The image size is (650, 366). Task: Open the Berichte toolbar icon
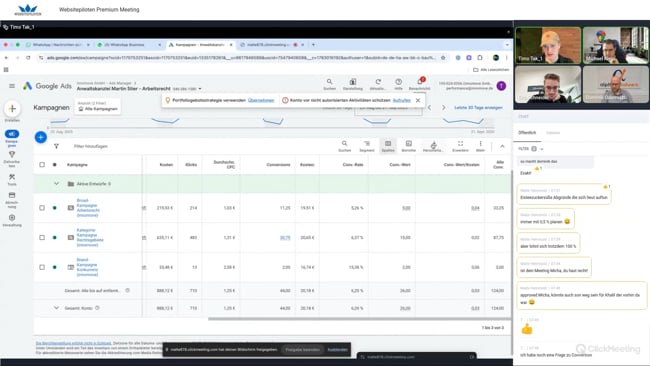(409, 144)
